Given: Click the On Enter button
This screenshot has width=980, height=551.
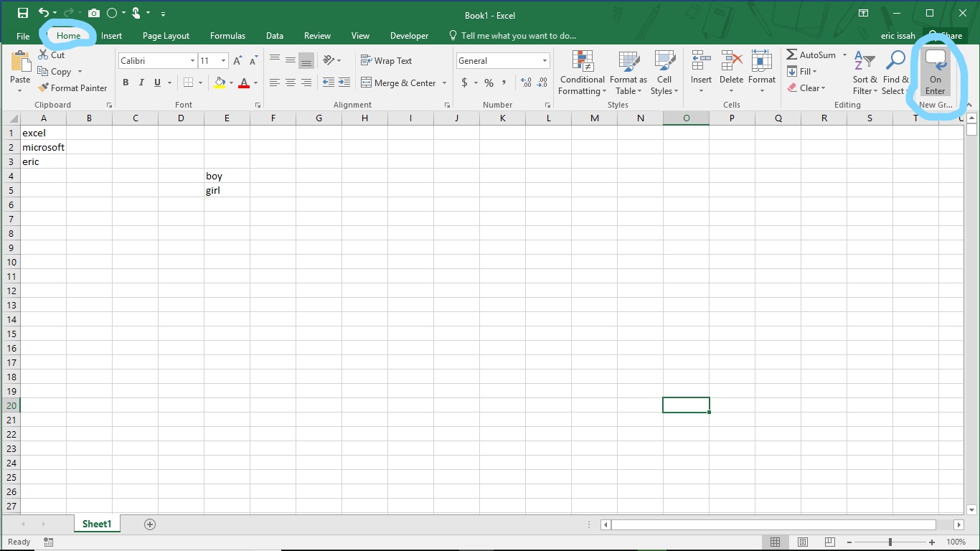Looking at the screenshot, I should [x=935, y=72].
